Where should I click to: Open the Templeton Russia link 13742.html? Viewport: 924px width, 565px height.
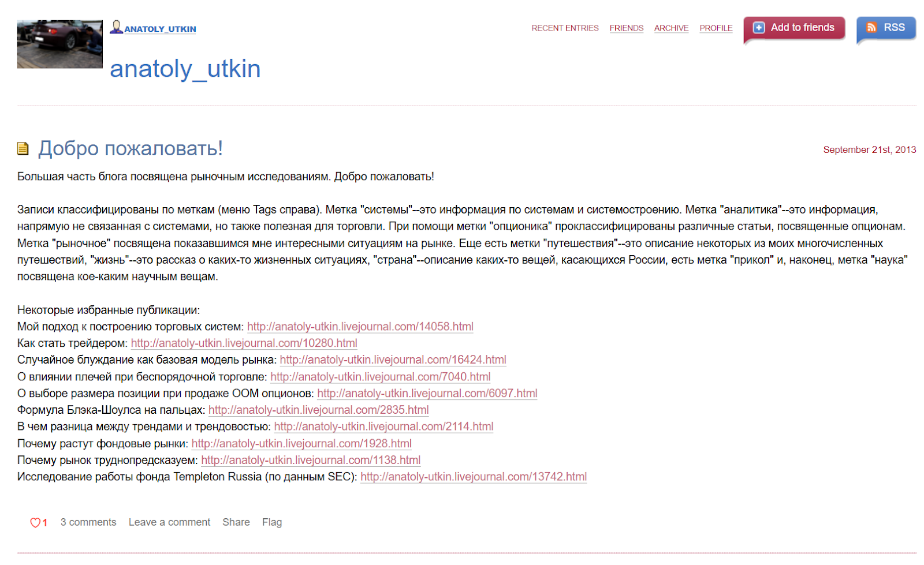coord(474,477)
